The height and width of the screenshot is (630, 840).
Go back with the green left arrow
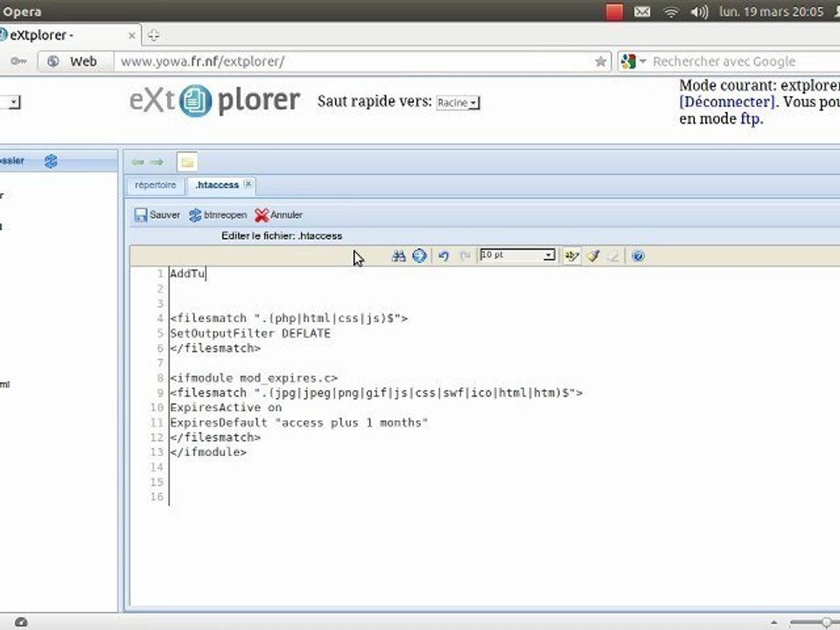pyautogui.click(x=137, y=162)
